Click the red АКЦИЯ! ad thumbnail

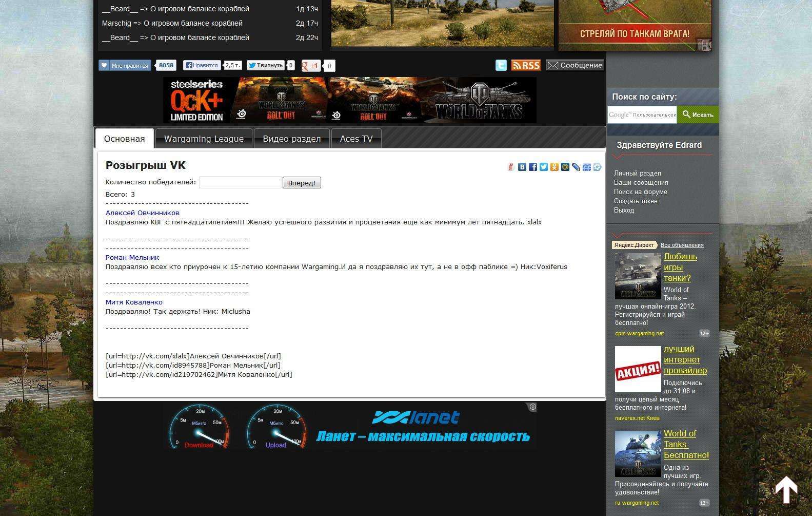pyautogui.click(x=638, y=369)
